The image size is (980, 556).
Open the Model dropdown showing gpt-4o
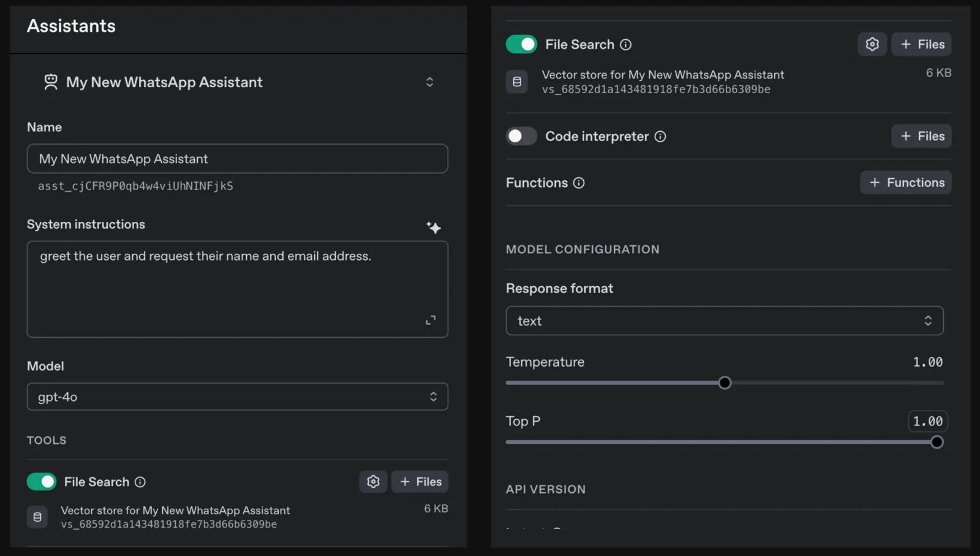click(238, 397)
